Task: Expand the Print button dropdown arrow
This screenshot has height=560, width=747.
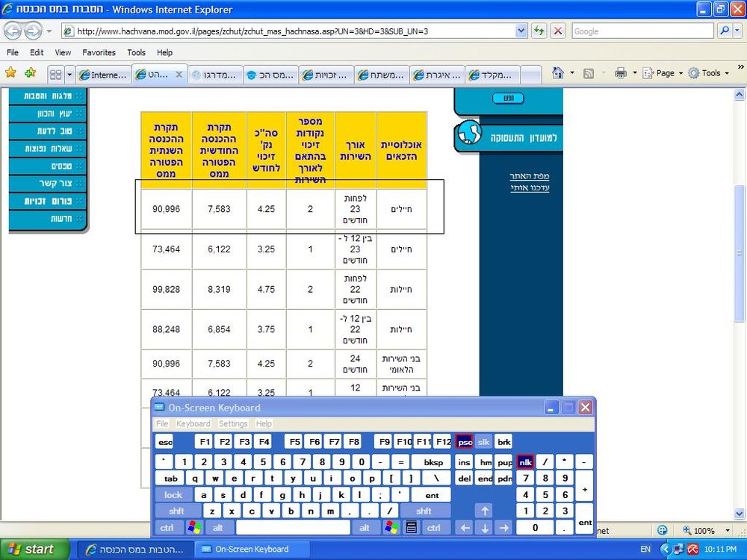Action: (x=634, y=73)
